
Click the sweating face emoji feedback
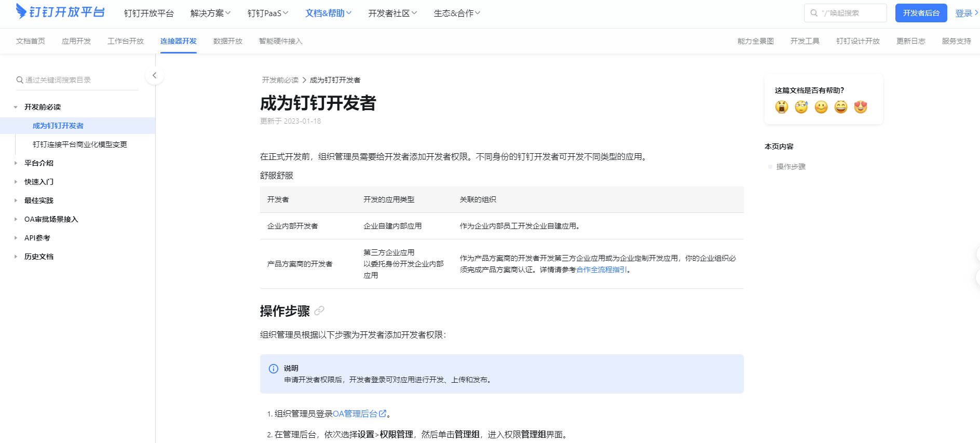coord(801,107)
